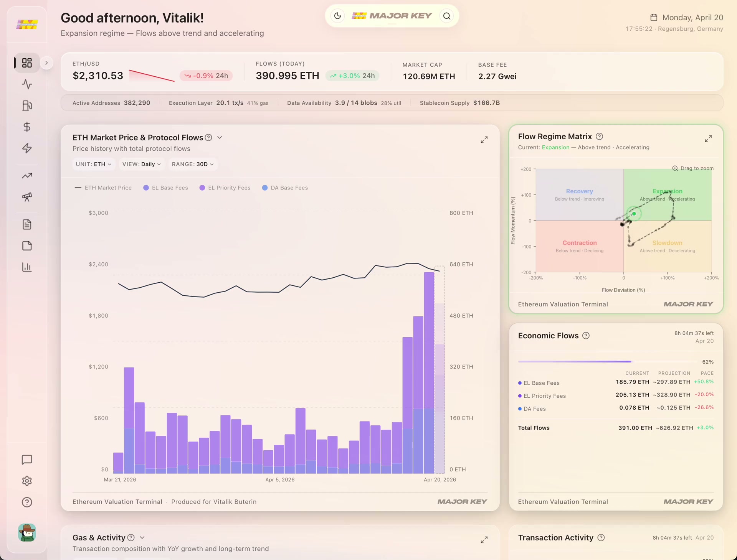Open Gas & Activity info tooltip

pos(131,538)
